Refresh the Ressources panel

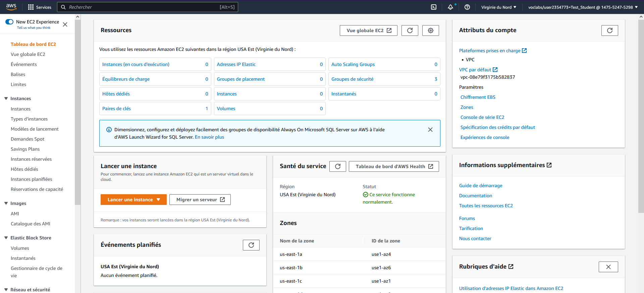(x=410, y=30)
